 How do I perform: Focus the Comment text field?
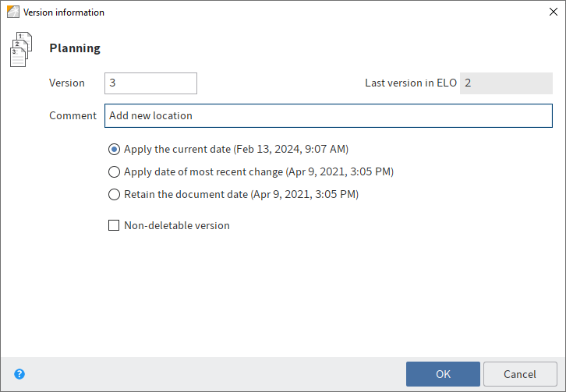(327, 115)
